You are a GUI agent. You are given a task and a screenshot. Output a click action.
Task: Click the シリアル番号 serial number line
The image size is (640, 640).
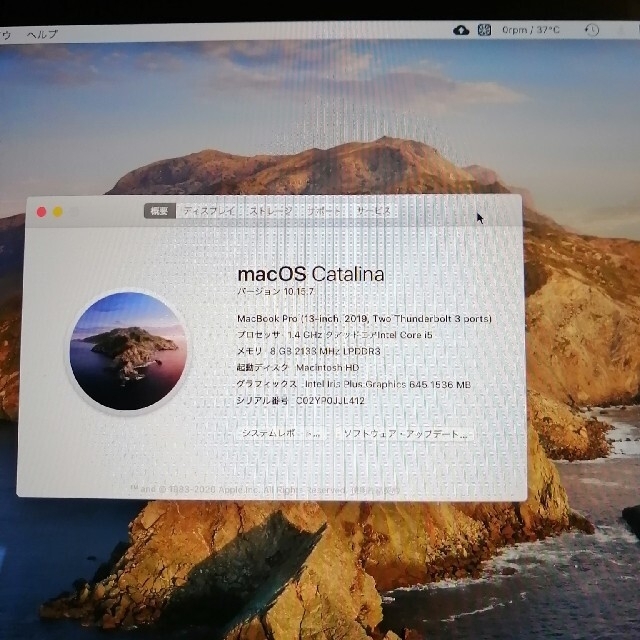click(x=300, y=400)
